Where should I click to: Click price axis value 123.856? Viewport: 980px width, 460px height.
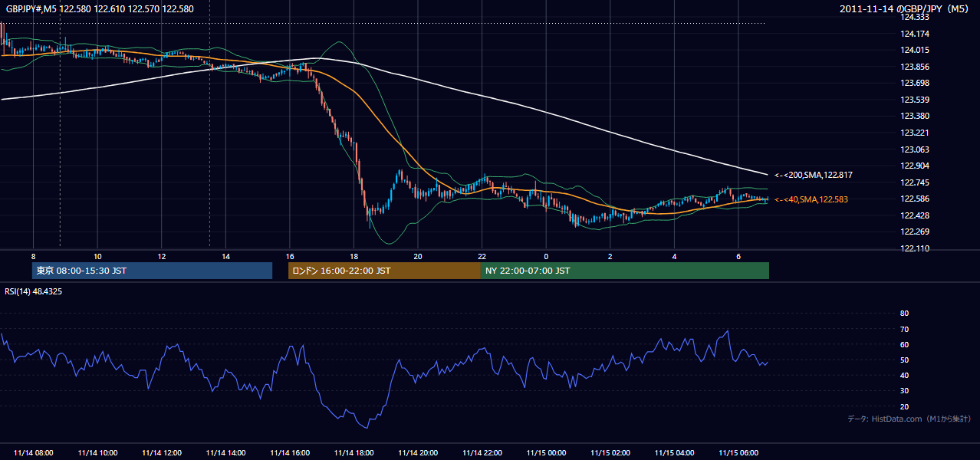[915, 67]
